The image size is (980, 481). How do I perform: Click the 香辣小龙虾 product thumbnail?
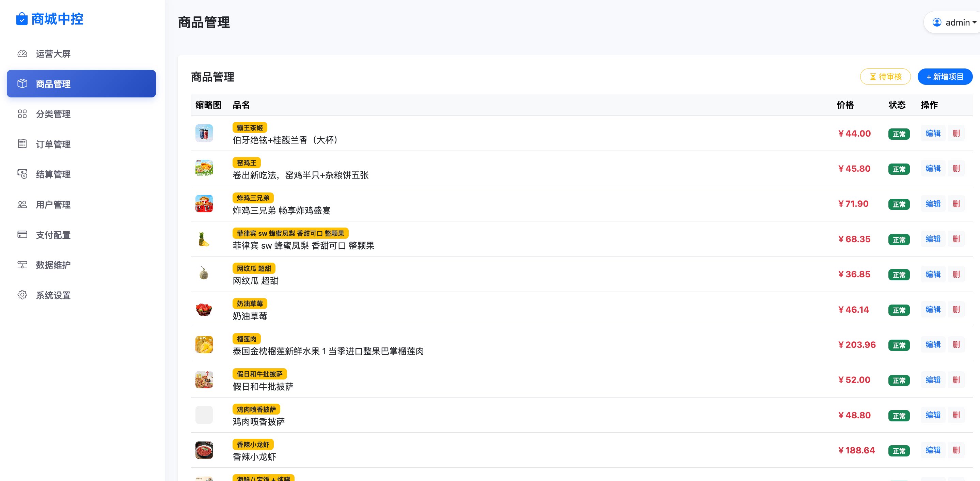(x=204, y=450)
